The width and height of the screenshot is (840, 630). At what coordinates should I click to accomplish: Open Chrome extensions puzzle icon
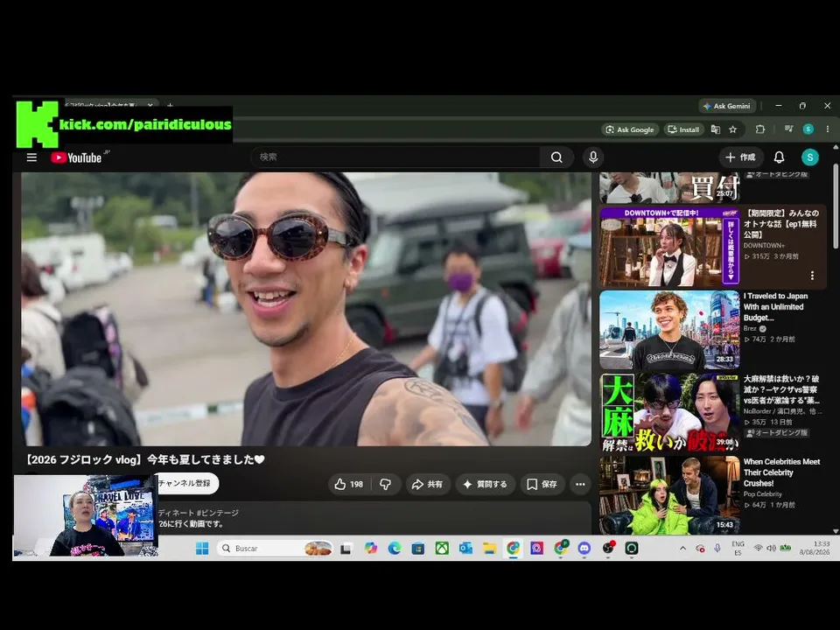coord(760,129)
